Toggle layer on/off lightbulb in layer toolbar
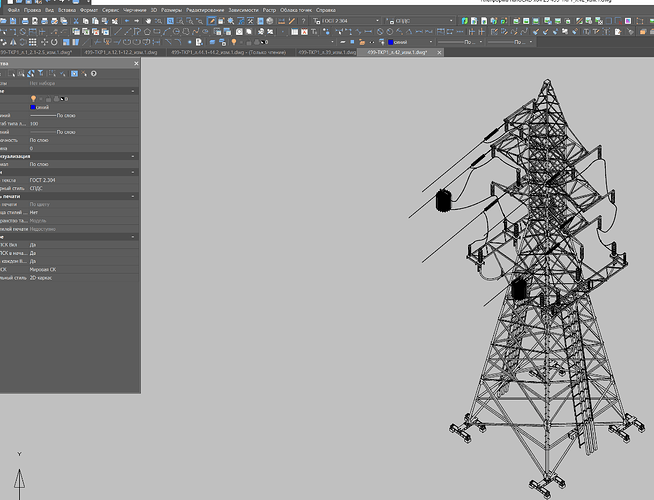The width and height of the screenshot is (654, 500). (234, 42)
